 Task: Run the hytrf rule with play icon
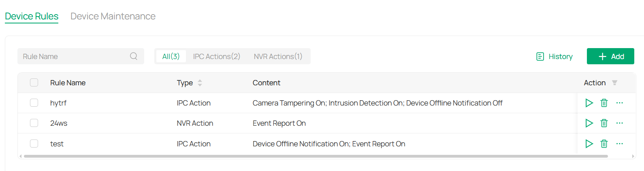click(x=589, y=103)
